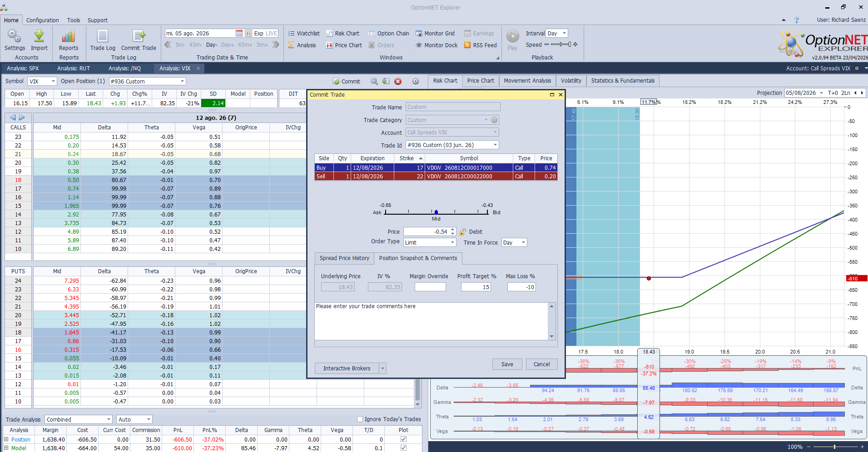
Task: Open the RSS Feed window
Action: pos(480,45)
